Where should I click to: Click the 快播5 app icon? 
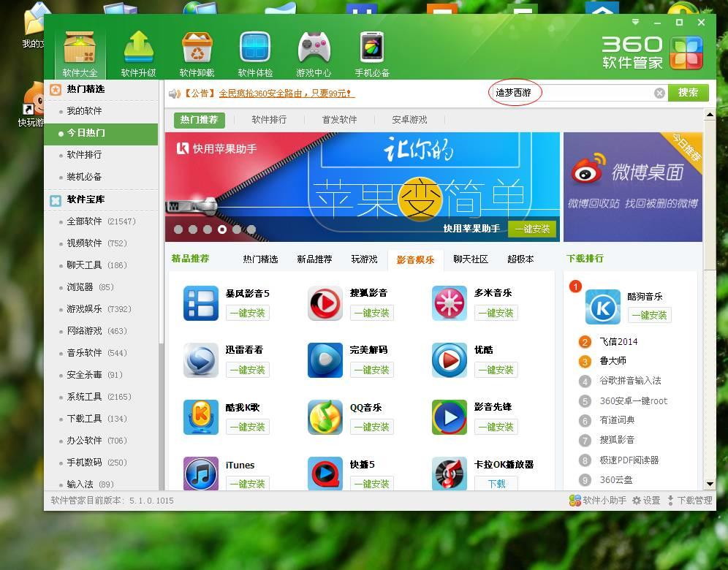(325, 474)
